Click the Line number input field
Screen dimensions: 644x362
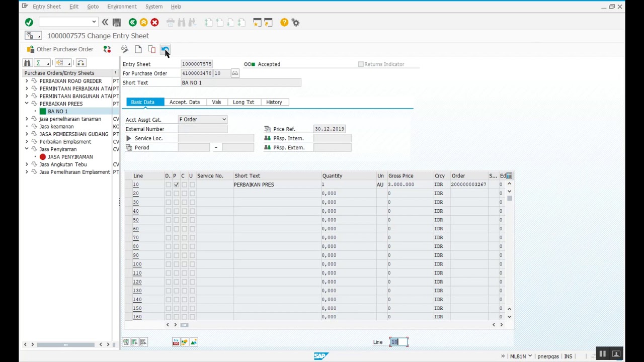pyautogui.click(x=399, y=342)
